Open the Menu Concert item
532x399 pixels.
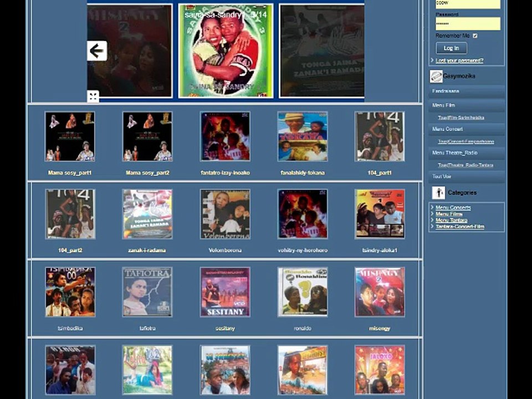467,129
